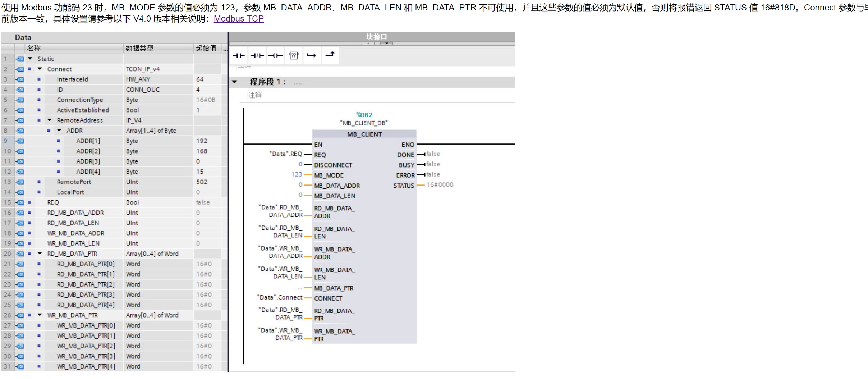Insert a normally open contact
The width and height of the screenshot is (868, 379).
pyautogui.click(x=238, y=55)
